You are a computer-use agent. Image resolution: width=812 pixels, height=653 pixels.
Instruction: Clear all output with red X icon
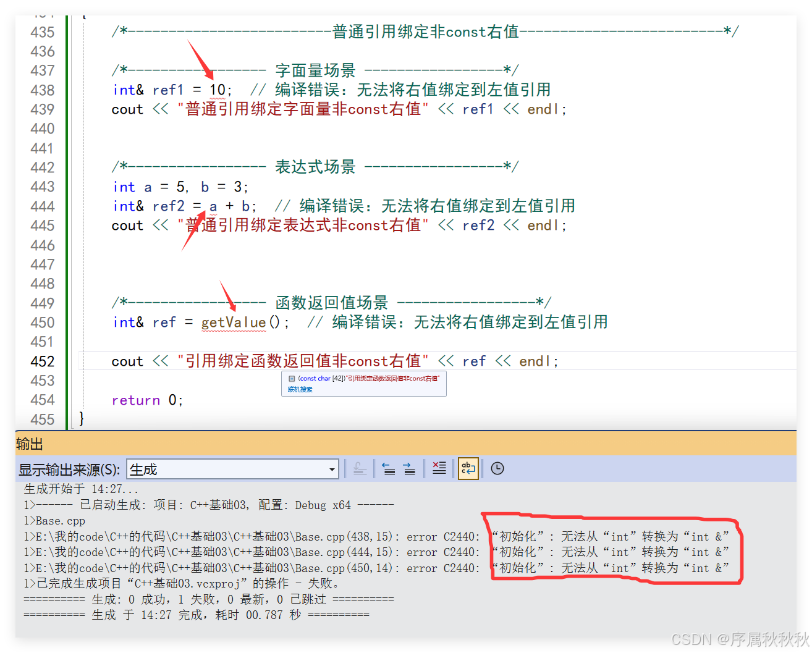(439, 468)
